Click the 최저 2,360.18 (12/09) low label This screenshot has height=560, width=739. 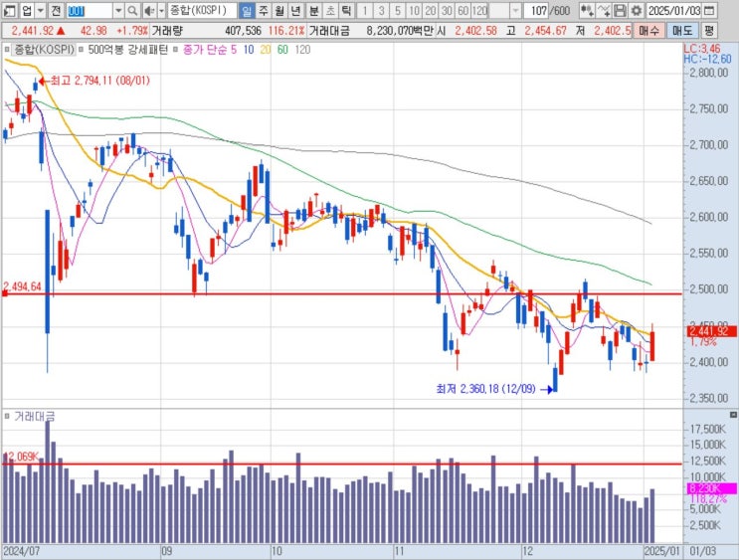pyautogui.click(x=485, y=389)
